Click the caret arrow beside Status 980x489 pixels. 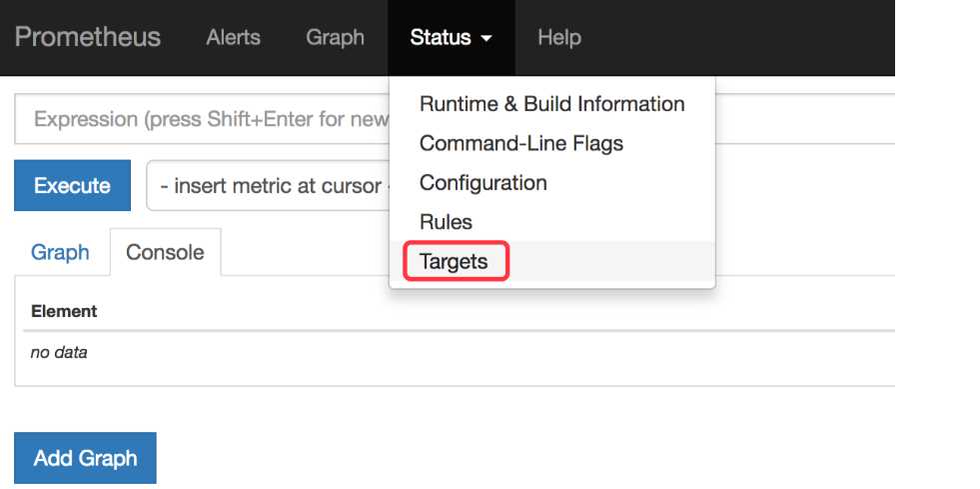[487, 38]
